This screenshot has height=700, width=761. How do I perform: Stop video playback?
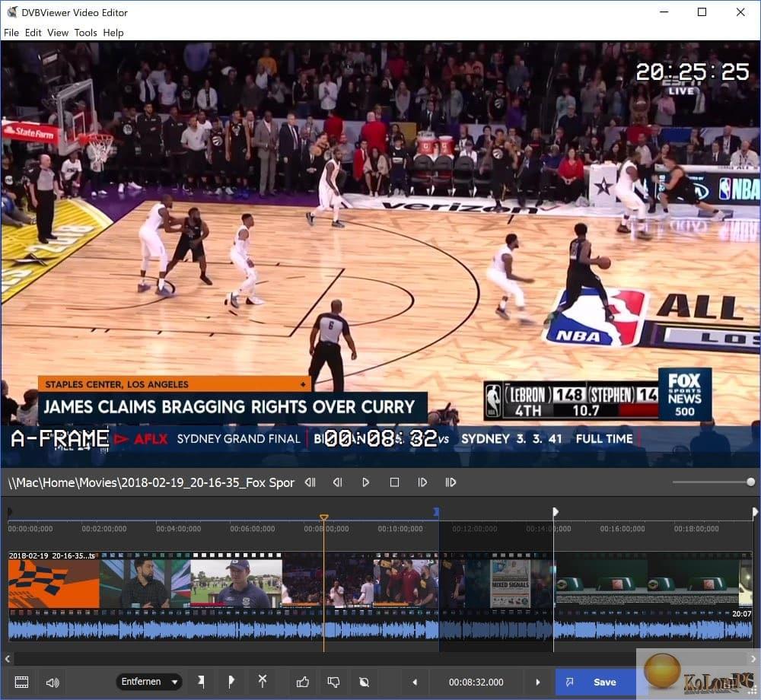pyautogui.click(x=394, y=482)
